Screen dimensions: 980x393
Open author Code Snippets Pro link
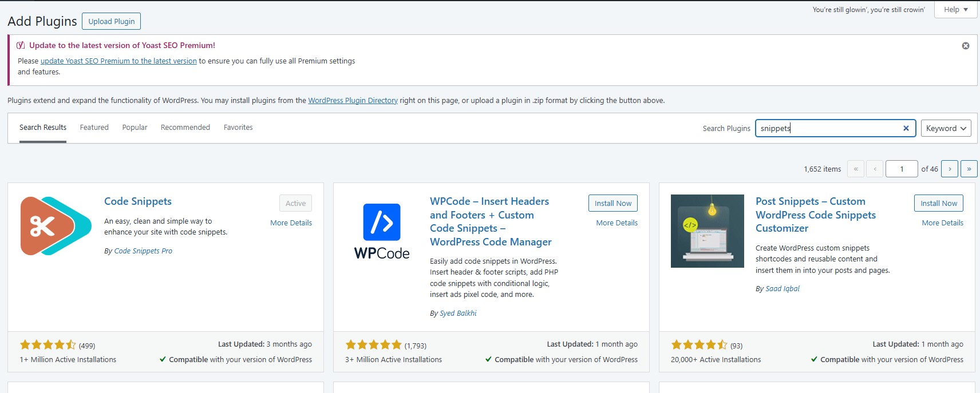143,251
